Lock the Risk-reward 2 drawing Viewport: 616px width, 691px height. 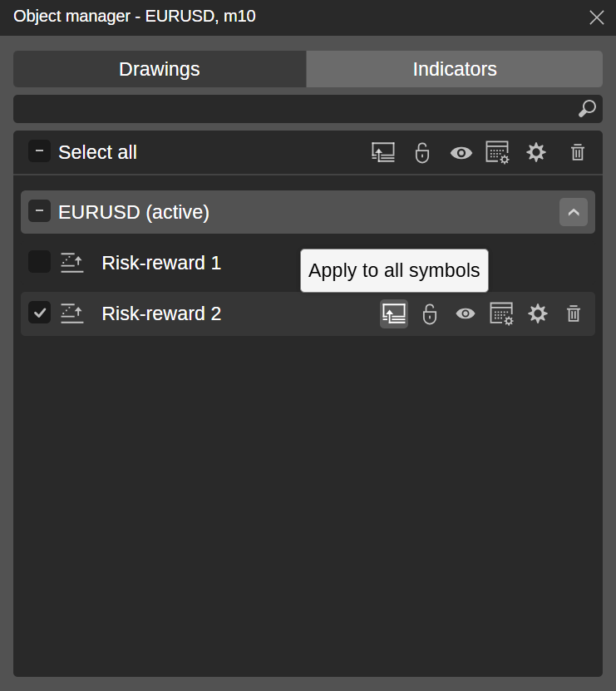pyautogui.click(x=430, y=313)
